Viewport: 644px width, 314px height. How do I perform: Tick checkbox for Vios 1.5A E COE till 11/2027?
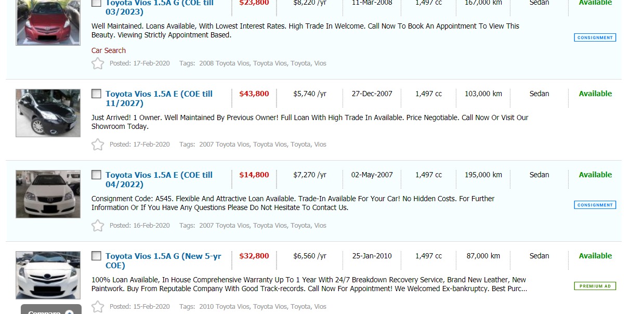(97, 94)
